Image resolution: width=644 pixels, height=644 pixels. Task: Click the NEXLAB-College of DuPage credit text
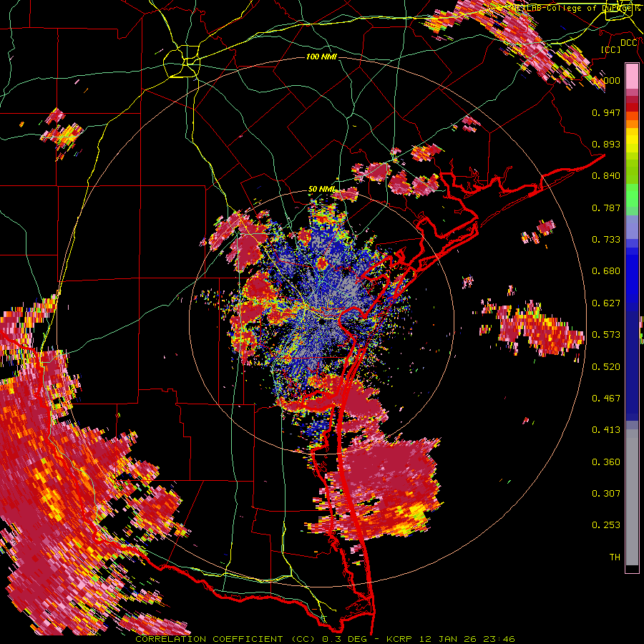click(575, 8)
